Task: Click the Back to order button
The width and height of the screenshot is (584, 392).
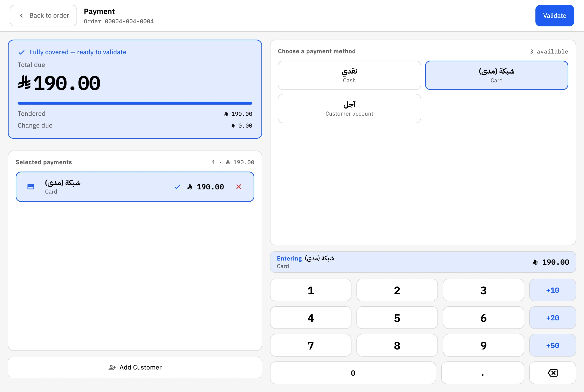Action: point(43,15)
